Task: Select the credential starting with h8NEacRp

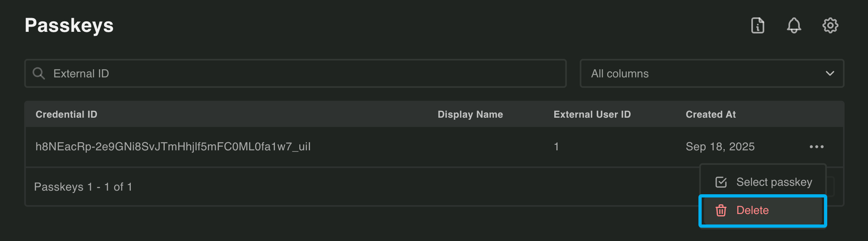Action: point(174,147)
